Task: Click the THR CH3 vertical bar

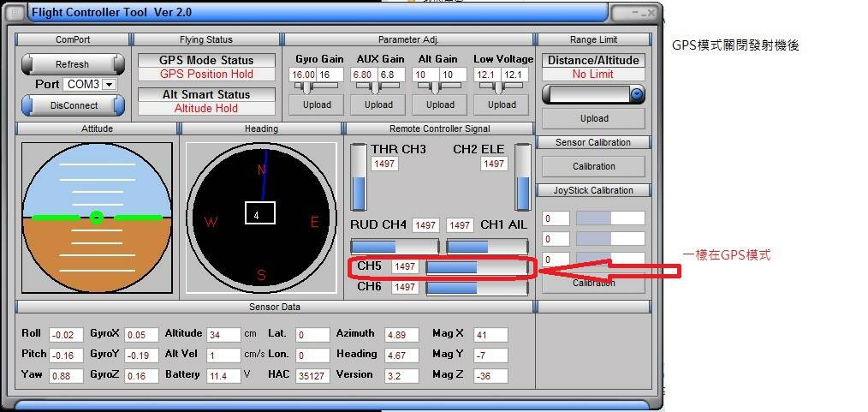Action: point(359,177)
